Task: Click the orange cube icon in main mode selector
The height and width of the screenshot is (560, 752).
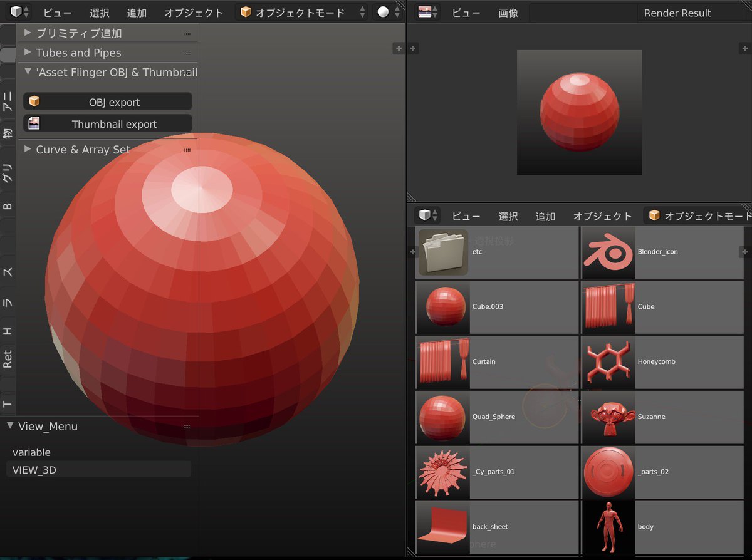Action: 246,13
